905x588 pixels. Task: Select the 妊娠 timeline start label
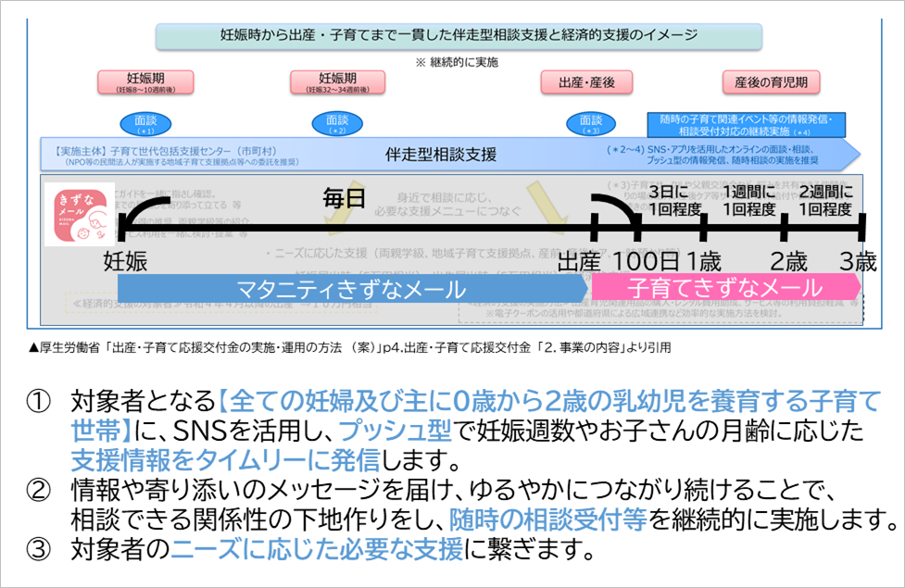tap(125, 260)
